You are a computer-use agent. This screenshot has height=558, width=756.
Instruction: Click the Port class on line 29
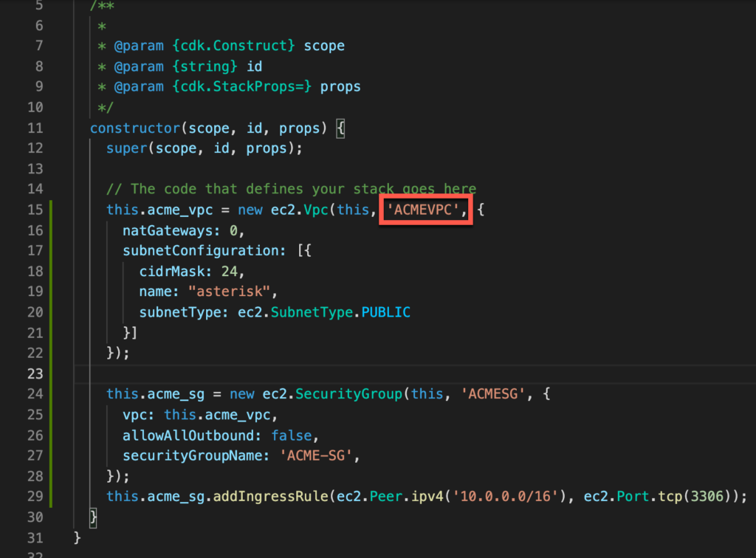click(x=633, y=496)
